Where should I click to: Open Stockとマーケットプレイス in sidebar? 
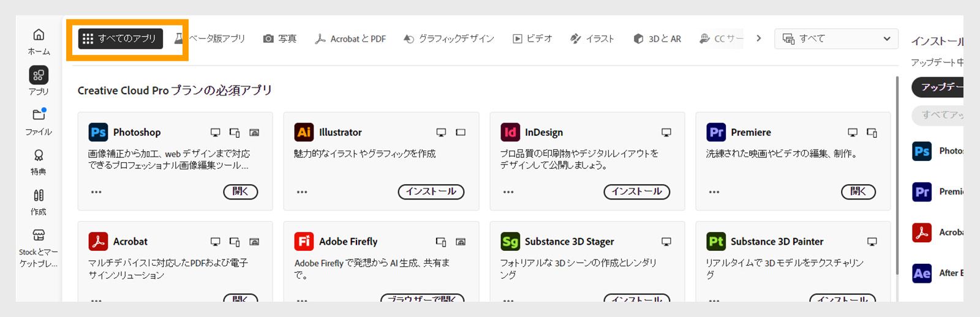pos(39,248)
